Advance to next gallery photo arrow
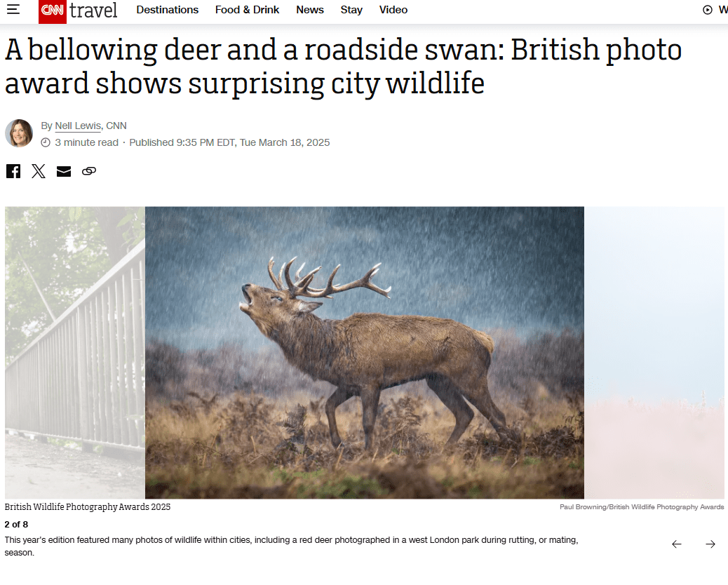The height and width of the screenshot is (585, 728). click(x=710, y=544)
